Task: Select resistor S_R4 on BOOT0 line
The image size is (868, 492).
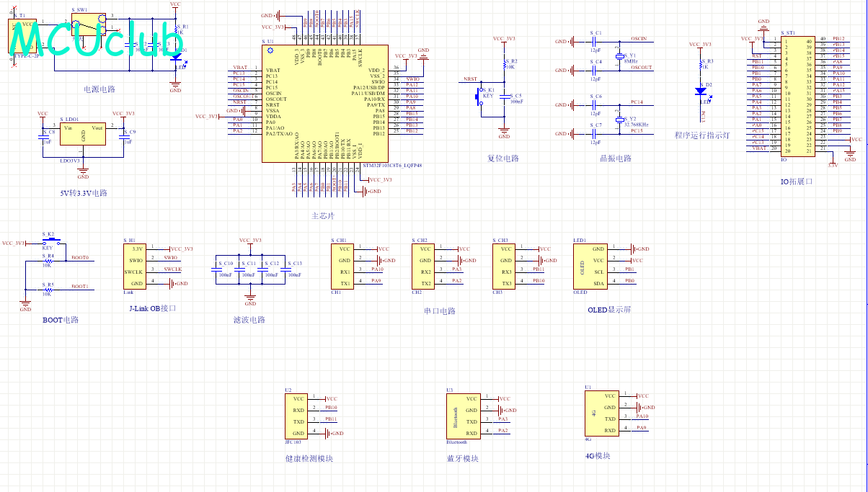Action: tap(48, 261)
